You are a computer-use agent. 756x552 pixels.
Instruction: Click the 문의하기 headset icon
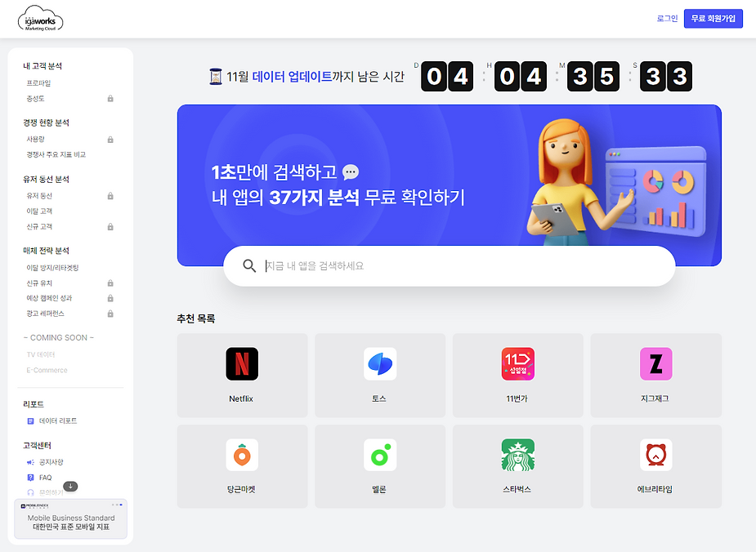coord(30,492)
